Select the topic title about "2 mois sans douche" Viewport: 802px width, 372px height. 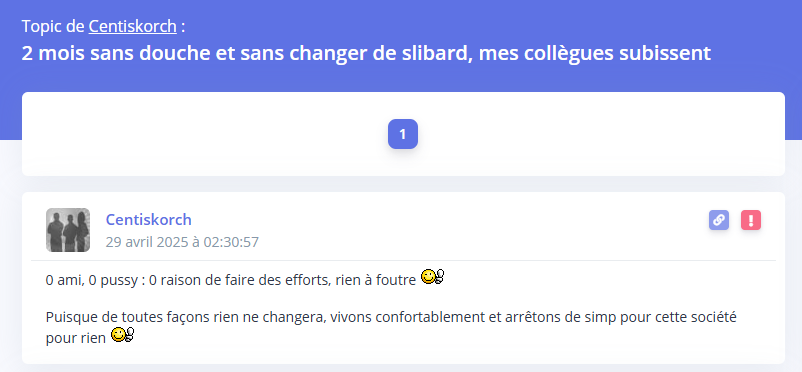[x=366, y=54]
